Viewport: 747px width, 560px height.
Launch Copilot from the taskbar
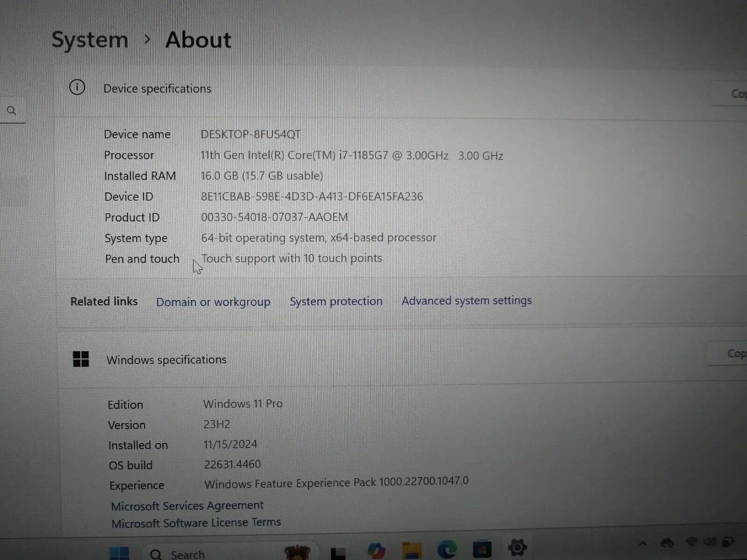[x=376, y=551]
